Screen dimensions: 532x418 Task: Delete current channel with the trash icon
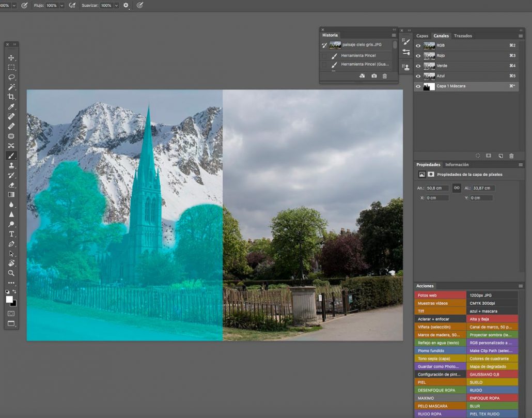(x=511, y=156)
